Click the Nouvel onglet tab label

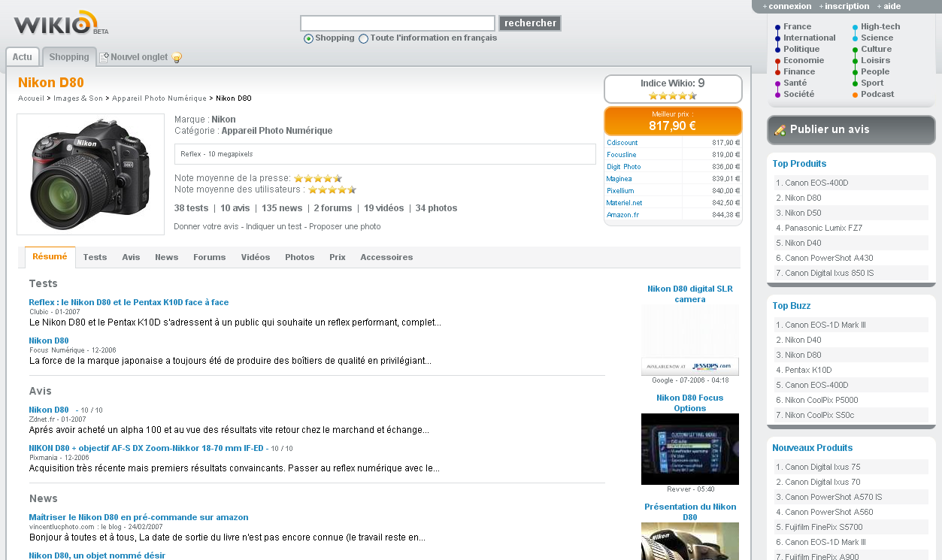(139, 57)
